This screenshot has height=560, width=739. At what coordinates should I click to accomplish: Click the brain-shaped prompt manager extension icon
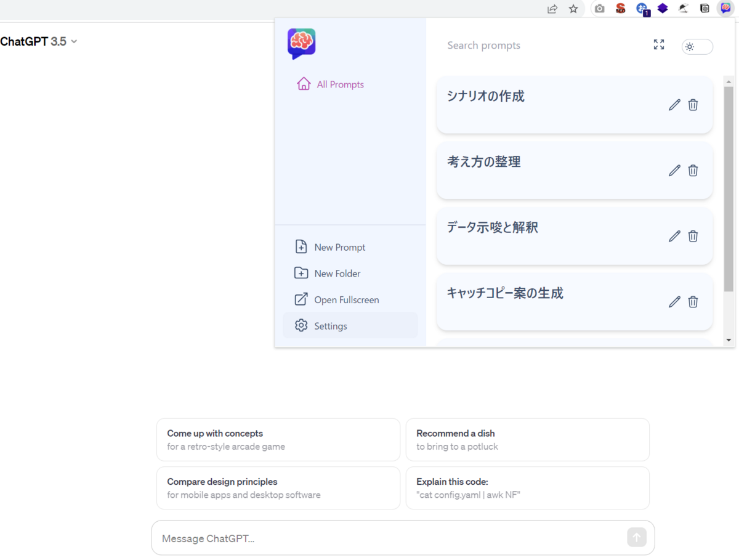point(725,9)
